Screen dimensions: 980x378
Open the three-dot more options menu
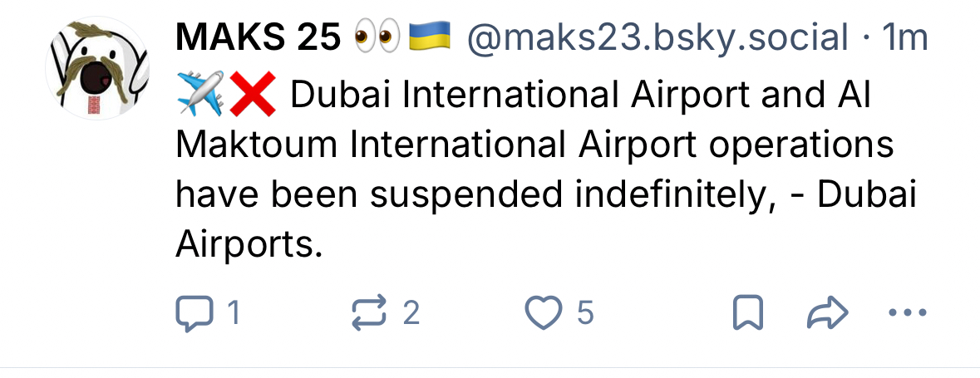coord(907,312)
